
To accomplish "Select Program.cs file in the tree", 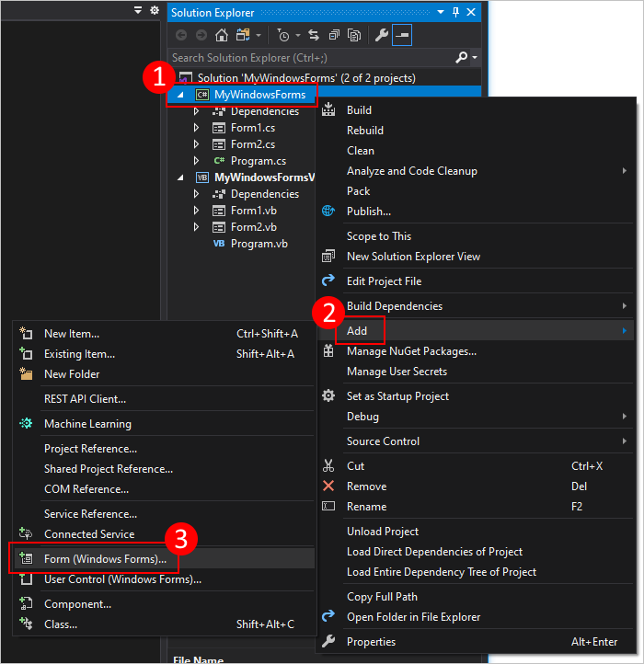I will [x=258, y=161].
